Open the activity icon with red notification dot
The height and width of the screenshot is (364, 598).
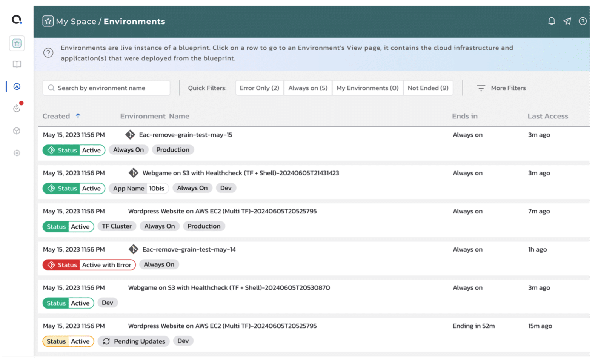17,109
